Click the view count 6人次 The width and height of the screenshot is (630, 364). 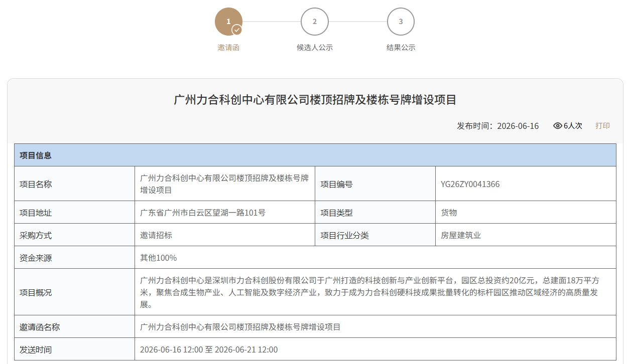[x=573, y=126]
